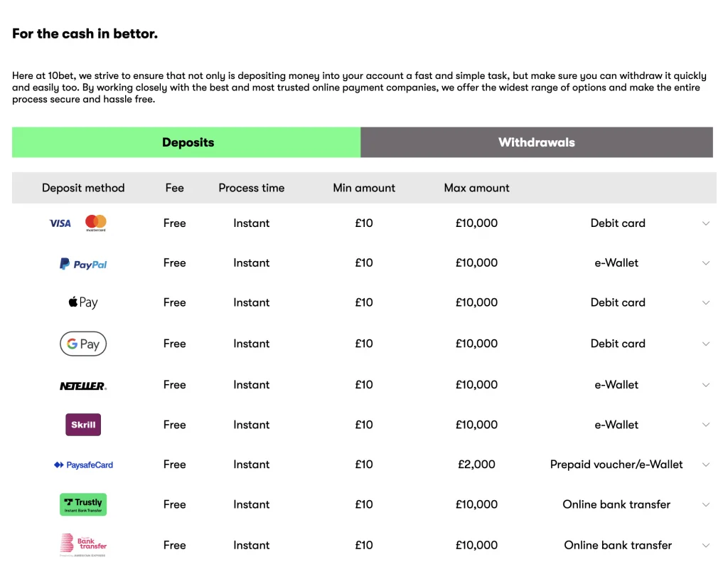Select the Neteller payment icon
Viewport: 728px width, 567px height.
(x=82, y=385)
